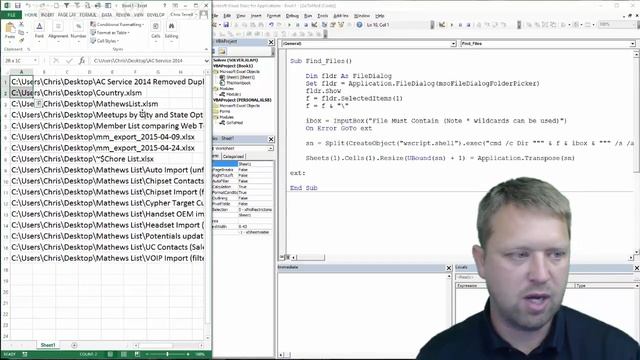Click the vertical scrollbar of the Excel sheet

pos(207,204)
